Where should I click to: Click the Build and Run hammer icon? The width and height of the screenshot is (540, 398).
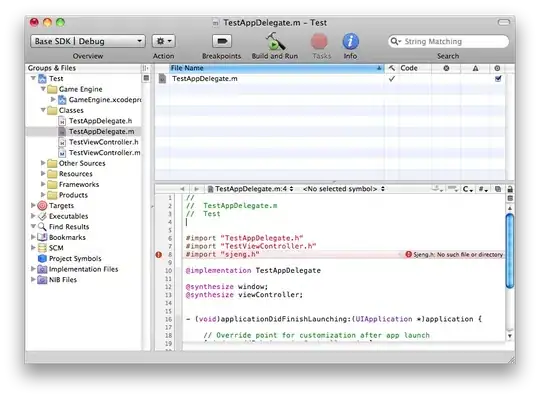(x=275, y=41)
